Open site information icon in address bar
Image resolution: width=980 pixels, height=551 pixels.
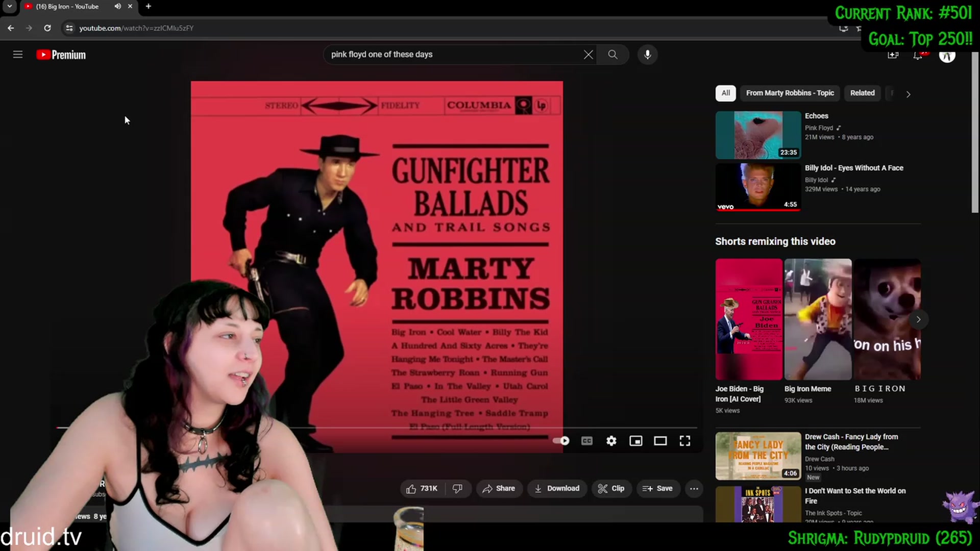69,28
